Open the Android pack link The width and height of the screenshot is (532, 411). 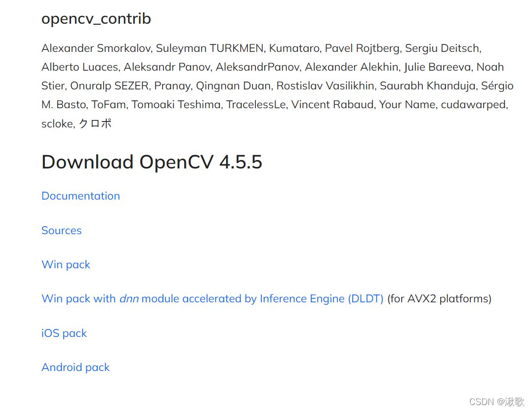(76, 367)
